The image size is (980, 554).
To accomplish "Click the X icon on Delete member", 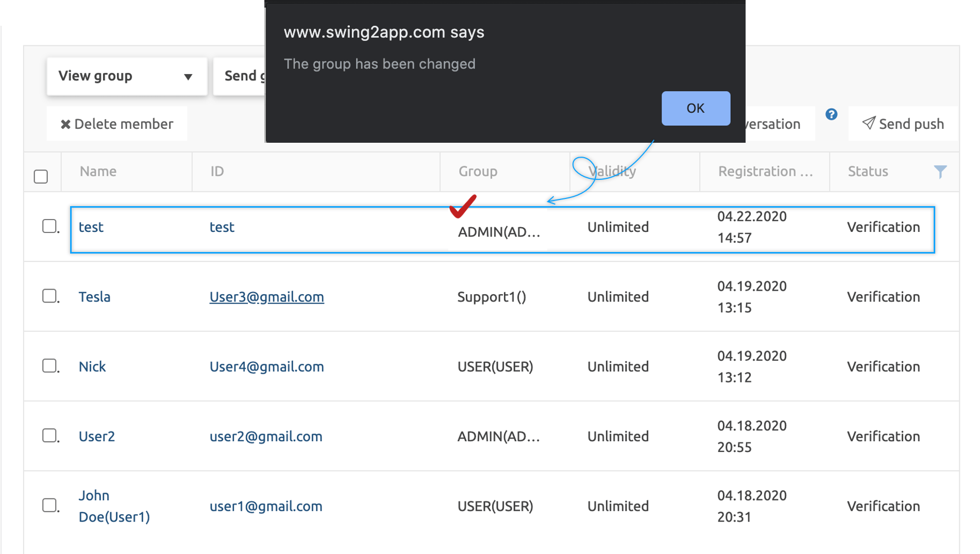I will [65, 124].
